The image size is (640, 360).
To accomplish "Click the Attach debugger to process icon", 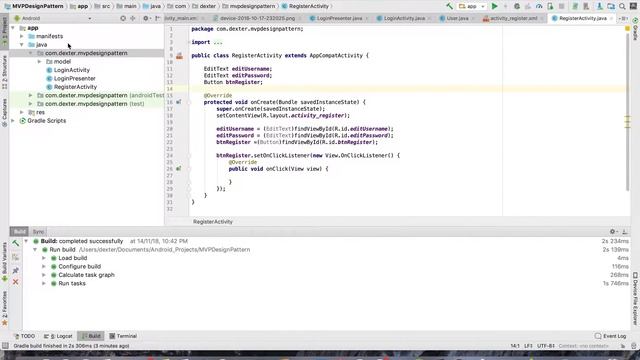I will [550, 6].
